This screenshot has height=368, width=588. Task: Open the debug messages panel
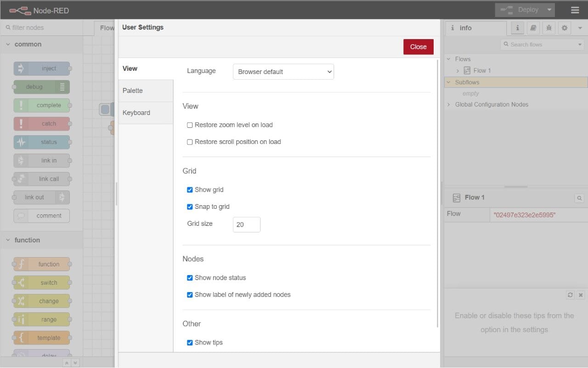click(548, 28)
